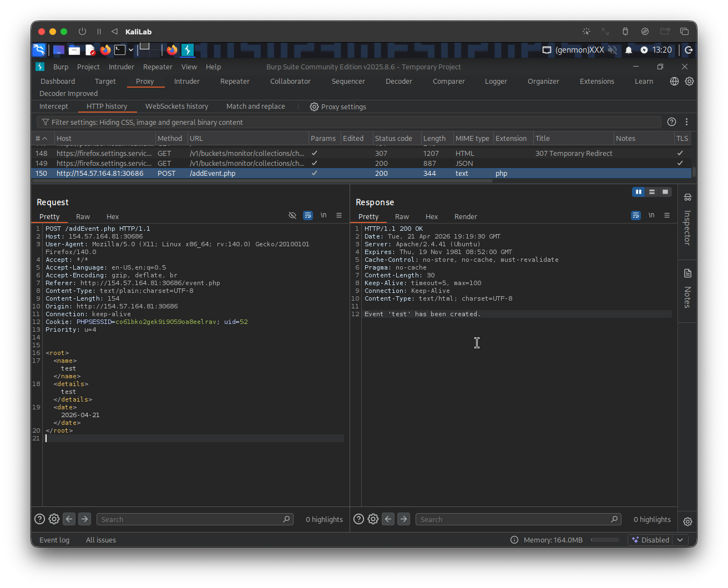Open the Collaborator tab
Viewport: 728px width, 588px height.
pos(290,82)
